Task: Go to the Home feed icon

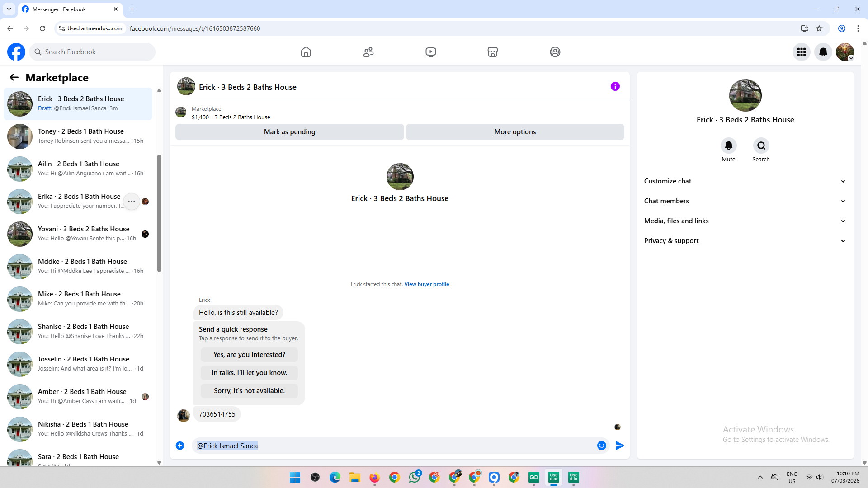Action: pos(306,52)
